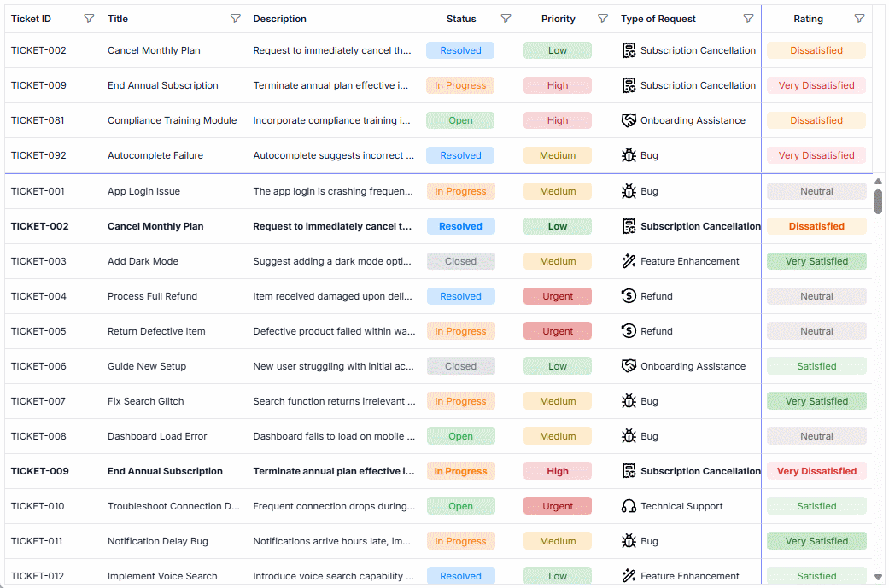The height and width of the screenshot is (588, 889).
Task: Click the magic wand icon for TICKET-003
Action: tap(629, 261)
